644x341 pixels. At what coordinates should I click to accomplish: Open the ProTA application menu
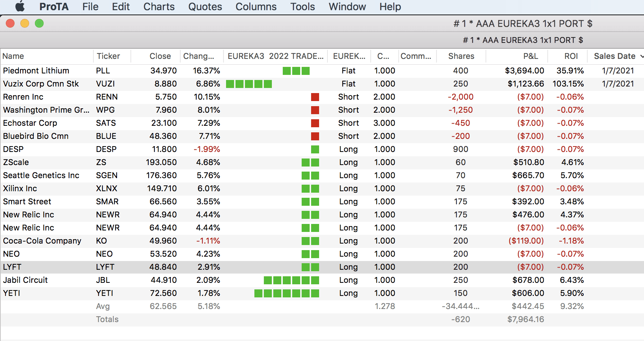[54, 7]
